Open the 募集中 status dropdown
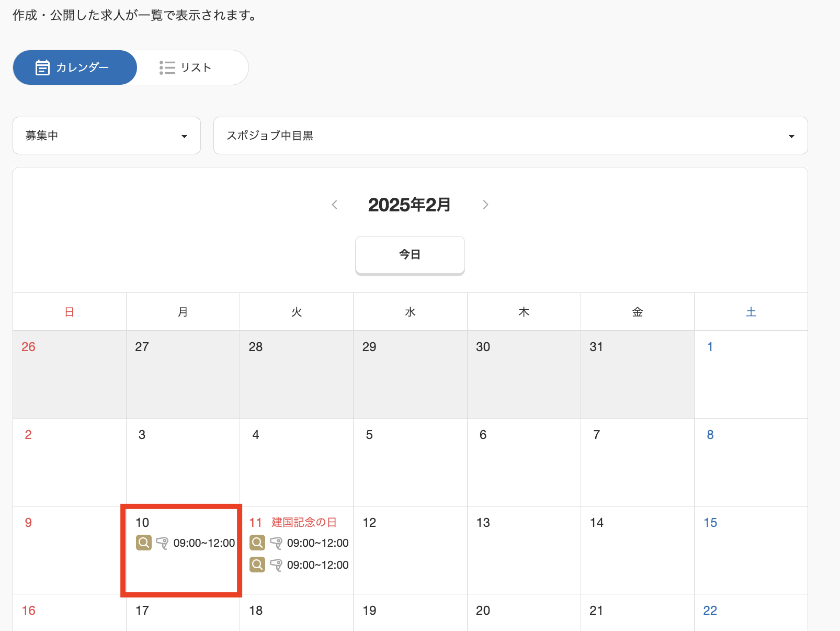The image size is (840, 631). [107, 136]
